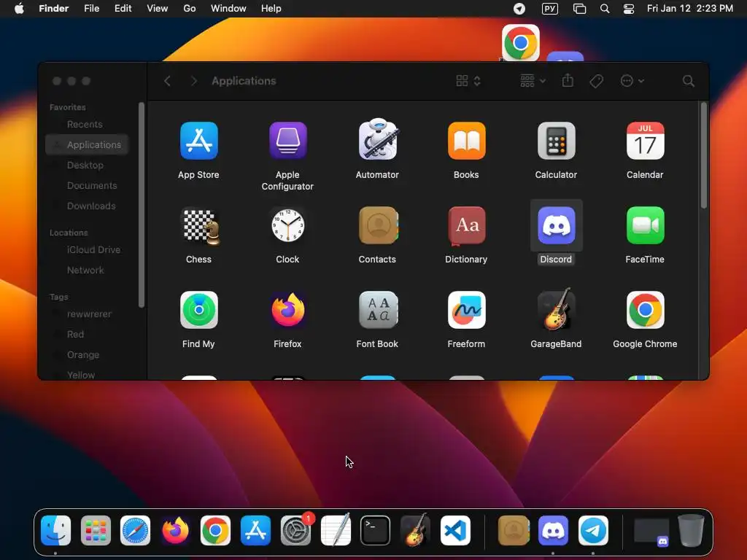Screen dimensions: 747x560
Task: Select the Font Book app icon
Action: pyautogui.click(x=378, y=310)
